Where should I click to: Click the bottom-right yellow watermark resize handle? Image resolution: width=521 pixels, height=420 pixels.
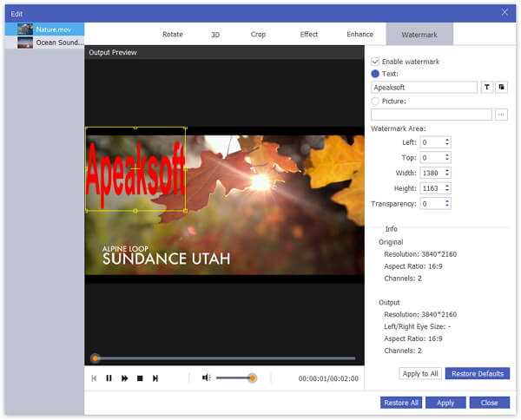click(x=186, y=211)
